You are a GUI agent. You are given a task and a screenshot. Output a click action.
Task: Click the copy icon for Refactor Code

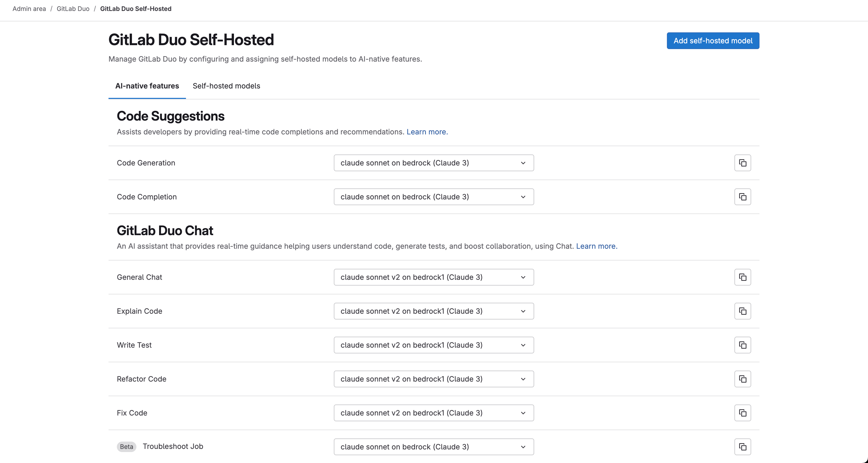(743, 379)
